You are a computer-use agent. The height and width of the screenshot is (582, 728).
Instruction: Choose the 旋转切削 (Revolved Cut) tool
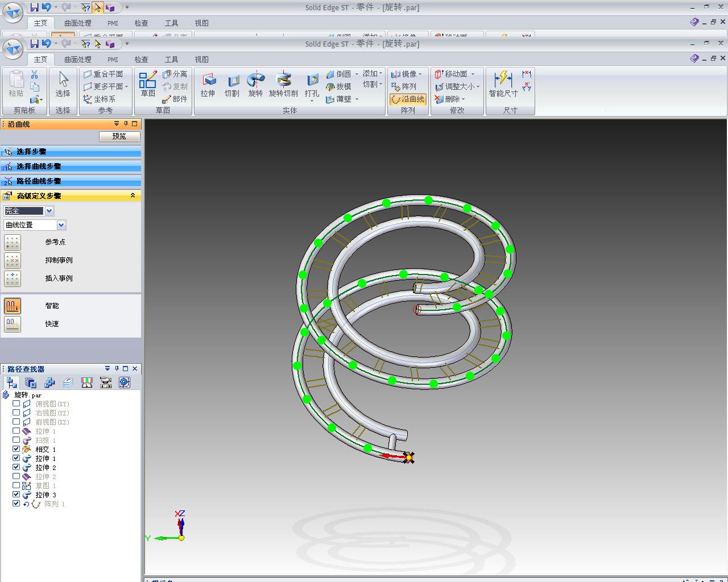[x=283, y=85]
